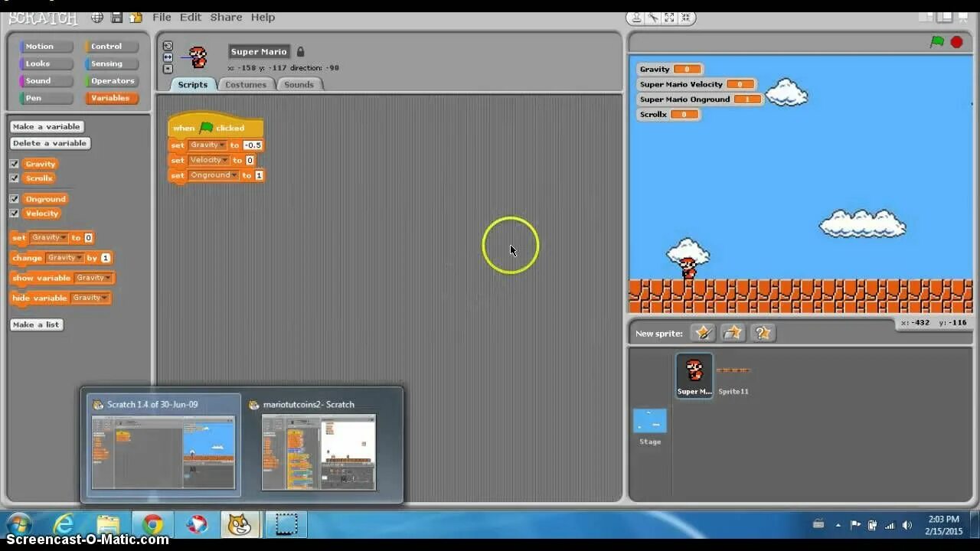The image size is (980, 551).
Task: Click the green flag above stage
Action: pos(937,42)
